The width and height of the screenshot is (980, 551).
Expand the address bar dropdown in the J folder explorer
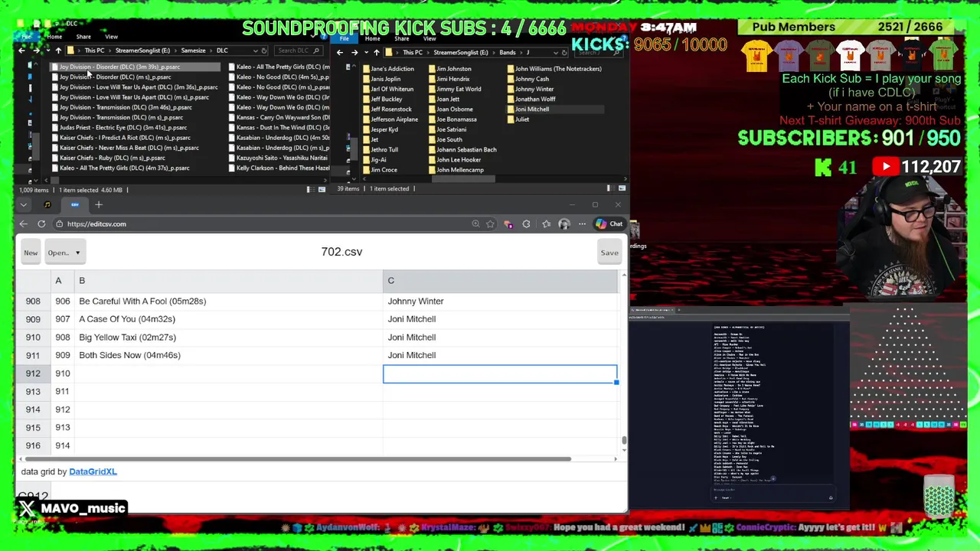click(557, 53)
